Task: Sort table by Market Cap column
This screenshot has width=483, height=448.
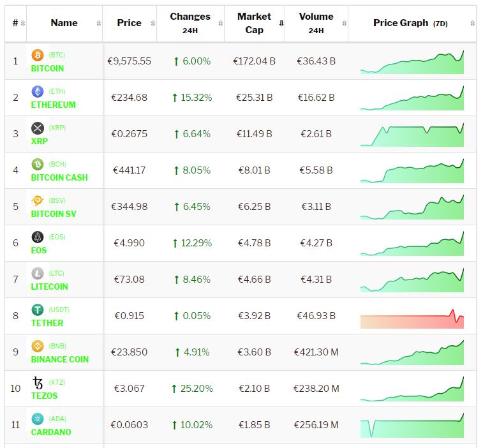Action: click(x=254, y=23)
